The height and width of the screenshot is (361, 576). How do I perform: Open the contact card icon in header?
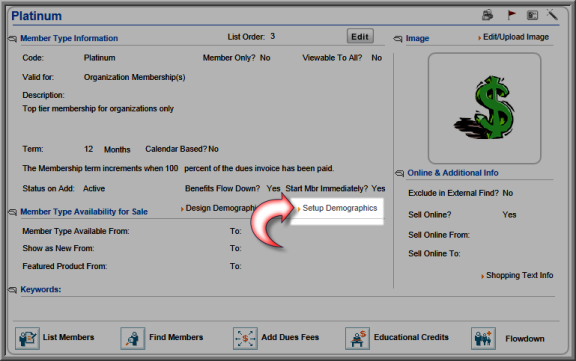[x=532, y=15]
